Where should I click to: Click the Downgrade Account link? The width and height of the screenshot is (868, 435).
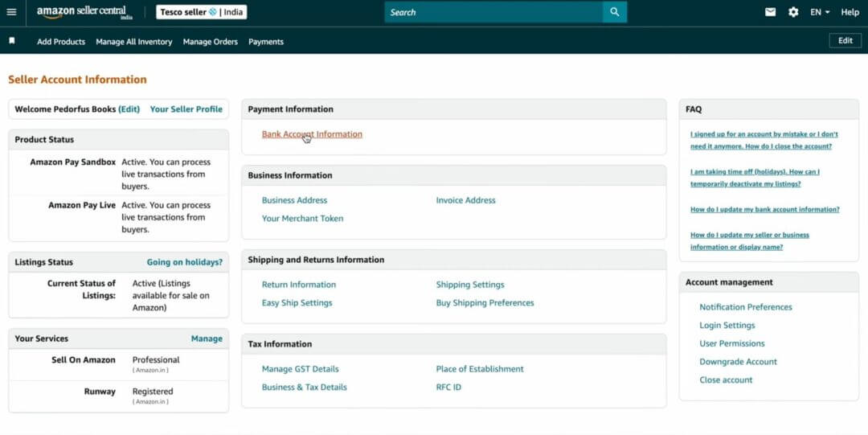(738, 361)
